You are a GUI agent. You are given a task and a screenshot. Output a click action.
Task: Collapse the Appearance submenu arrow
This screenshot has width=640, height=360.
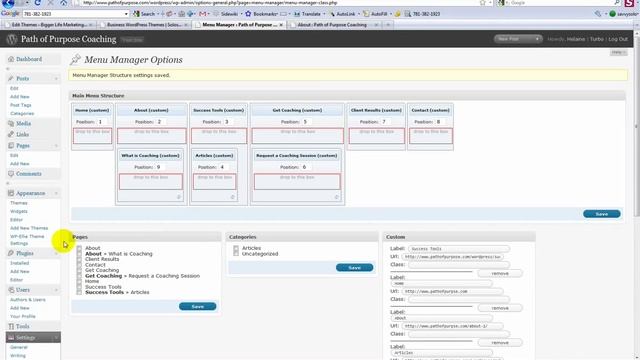point(56,193)
